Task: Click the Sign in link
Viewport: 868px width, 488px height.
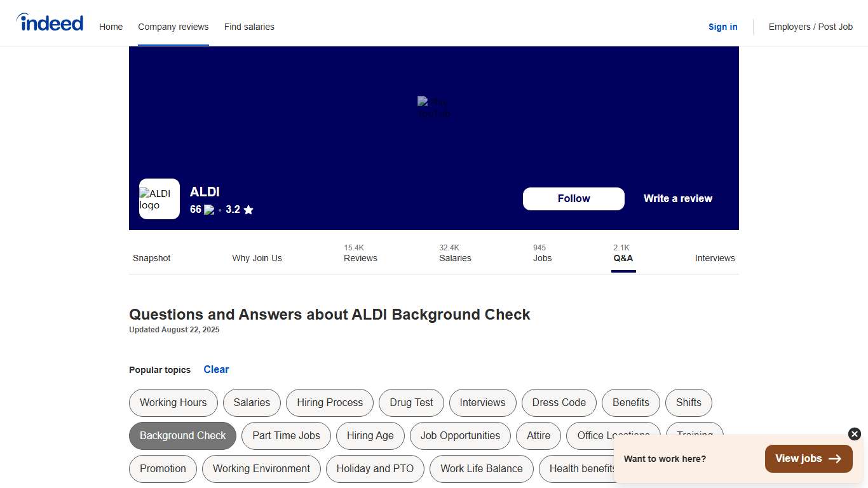Action: [x=722, y=27]
